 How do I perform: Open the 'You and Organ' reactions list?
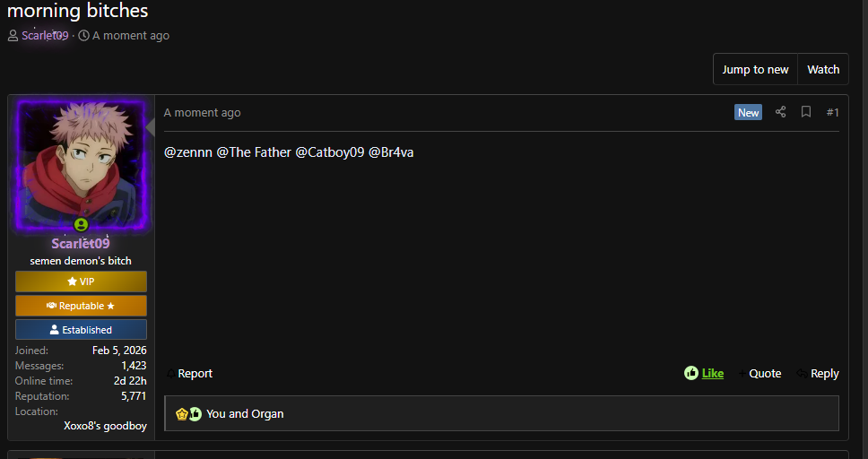[245, 413]
